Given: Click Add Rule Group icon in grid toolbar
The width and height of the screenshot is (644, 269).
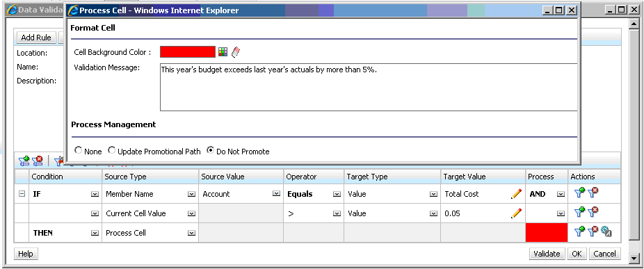Looking at the screenshot, I should [24, 161].
